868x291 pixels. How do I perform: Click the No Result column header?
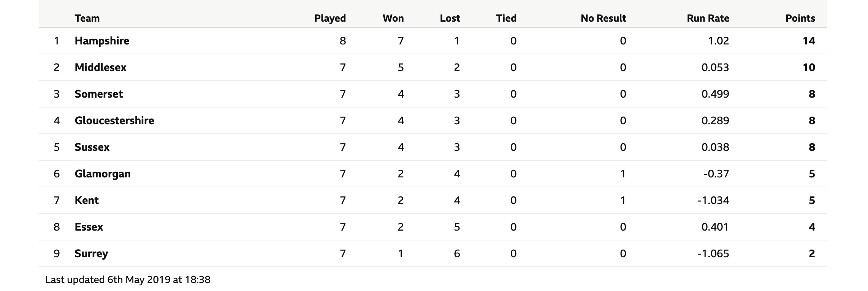click(x=603, y=18)
